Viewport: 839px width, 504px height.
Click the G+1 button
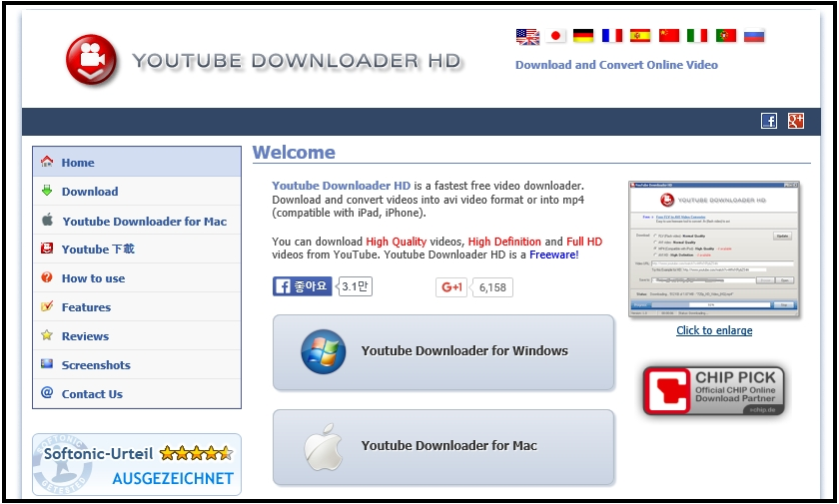tap(451, 287)
